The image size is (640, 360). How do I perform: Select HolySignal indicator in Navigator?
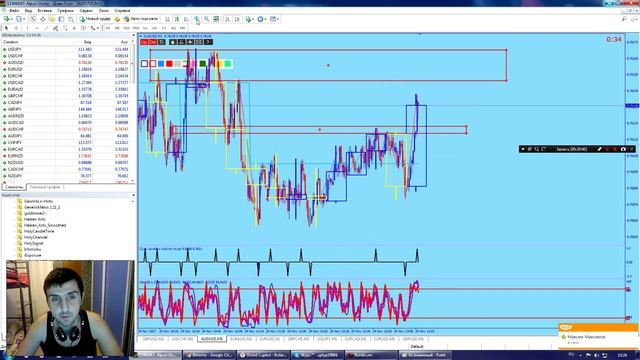click(x=33, y=243)
